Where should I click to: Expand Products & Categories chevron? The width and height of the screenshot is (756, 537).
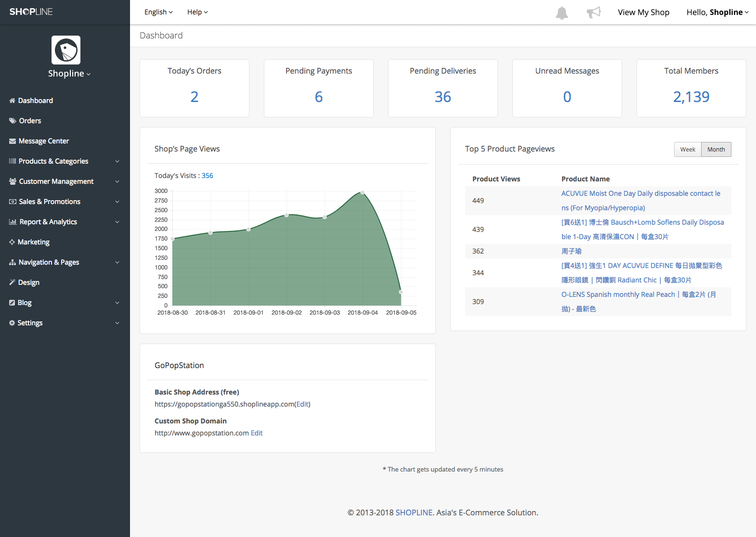(x=117, y=161)
